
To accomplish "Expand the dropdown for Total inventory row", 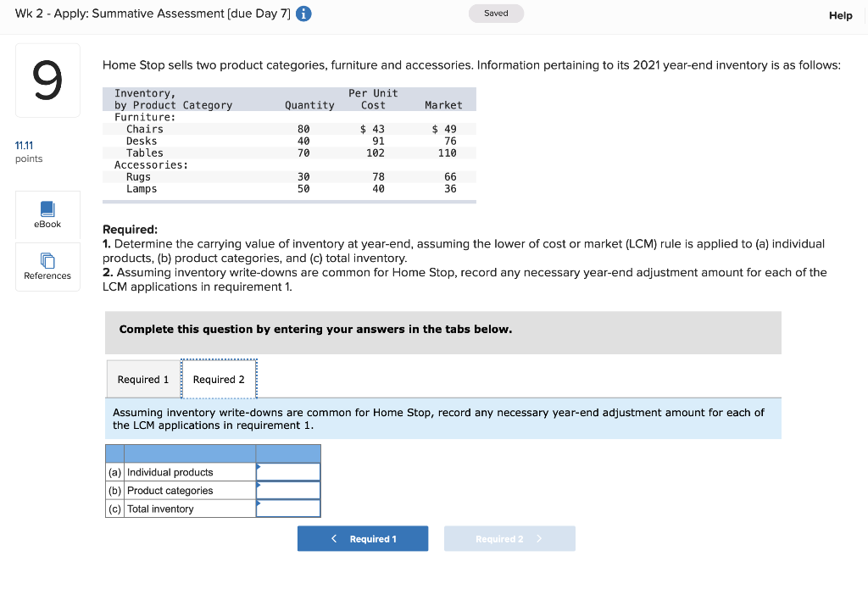I will click(259, 508).
